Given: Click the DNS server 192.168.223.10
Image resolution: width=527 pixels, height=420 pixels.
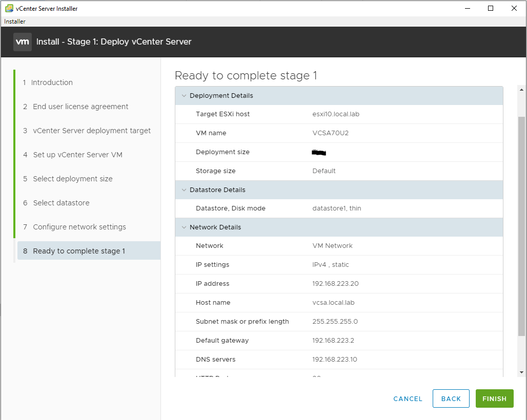Looking at the screenshot, I should (335, 360).
